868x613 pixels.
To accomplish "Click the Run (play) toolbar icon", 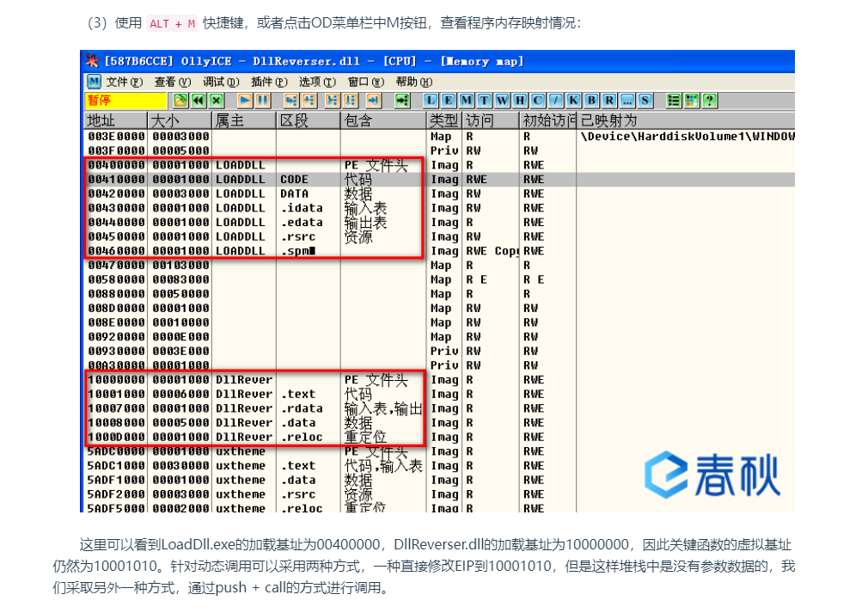I will (x=244, y=101).
